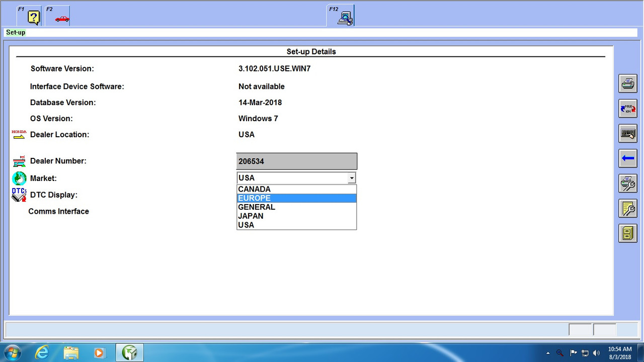
Task: Select USA from the market list
Action: click(296, 225)
